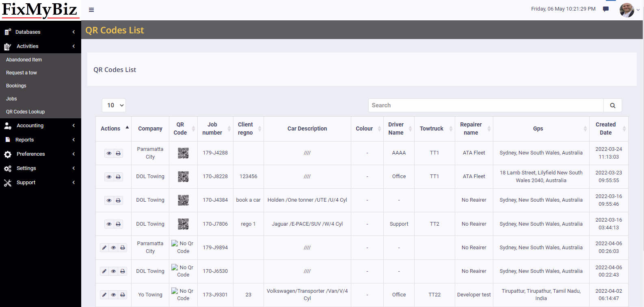Click the QR code image for job 170-J8228

183,176
